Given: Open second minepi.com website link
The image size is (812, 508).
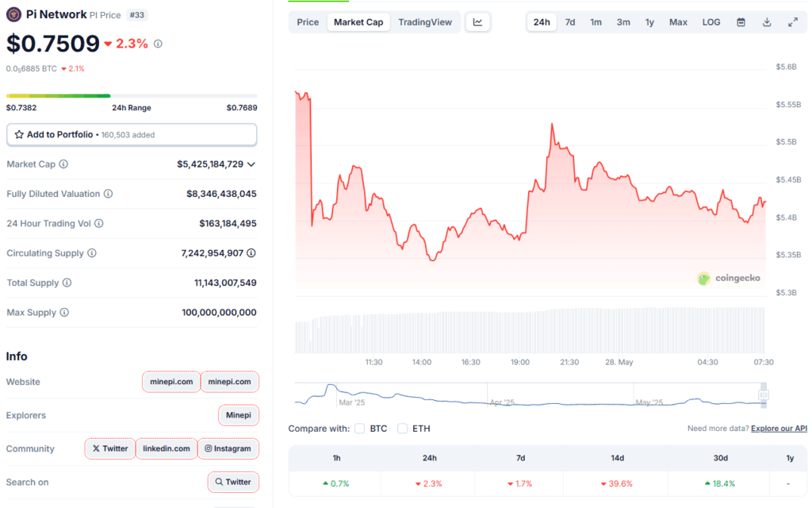Looking at the screenshot, I should pos(229,382).
